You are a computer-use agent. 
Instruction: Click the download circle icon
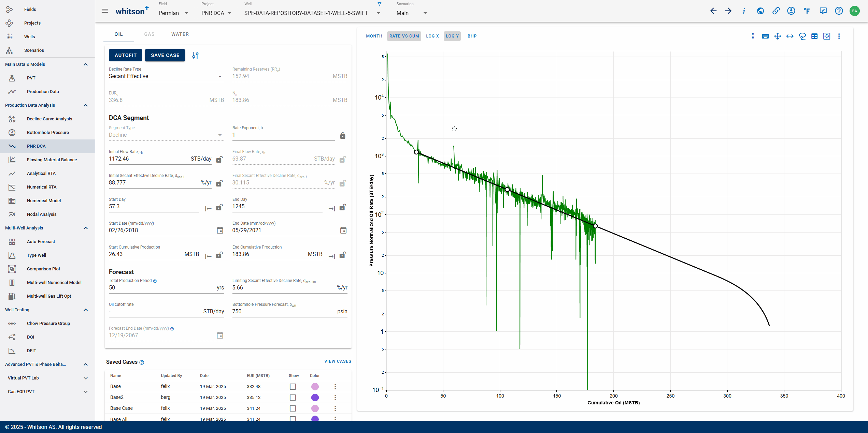click(x=791, y=11)
